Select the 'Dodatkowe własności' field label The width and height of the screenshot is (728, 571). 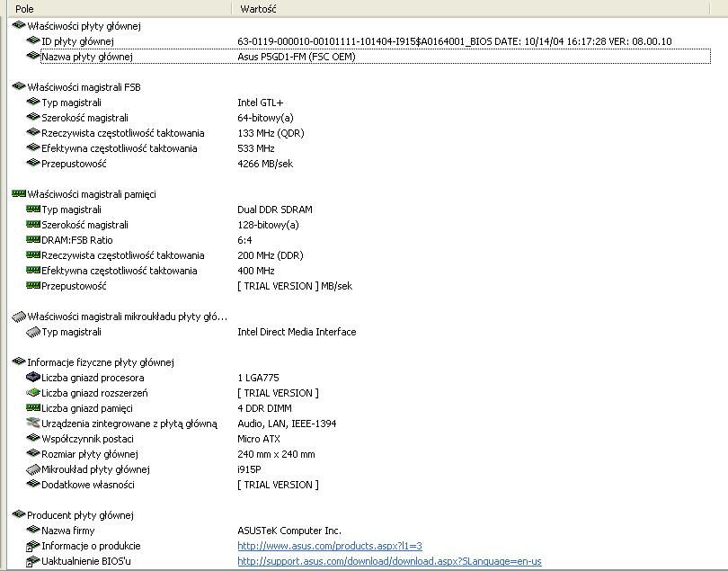(x=88, y=485)
